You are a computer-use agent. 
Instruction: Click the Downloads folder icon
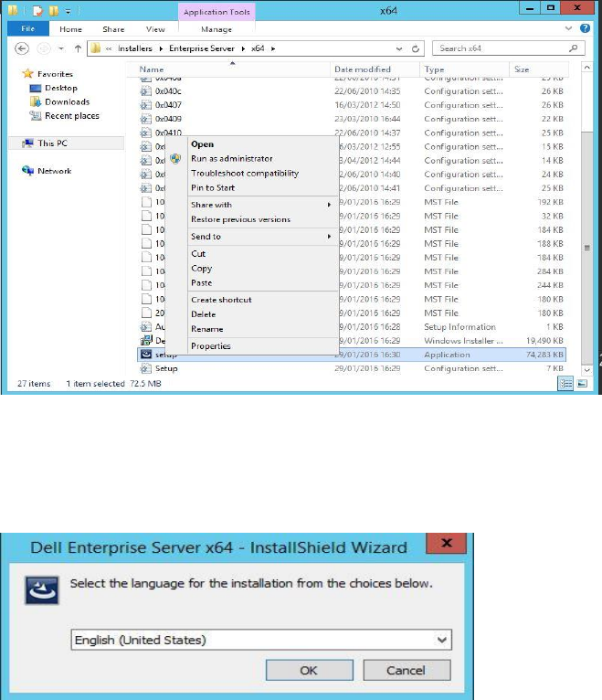pyautogui.click(x=36, y=101)
